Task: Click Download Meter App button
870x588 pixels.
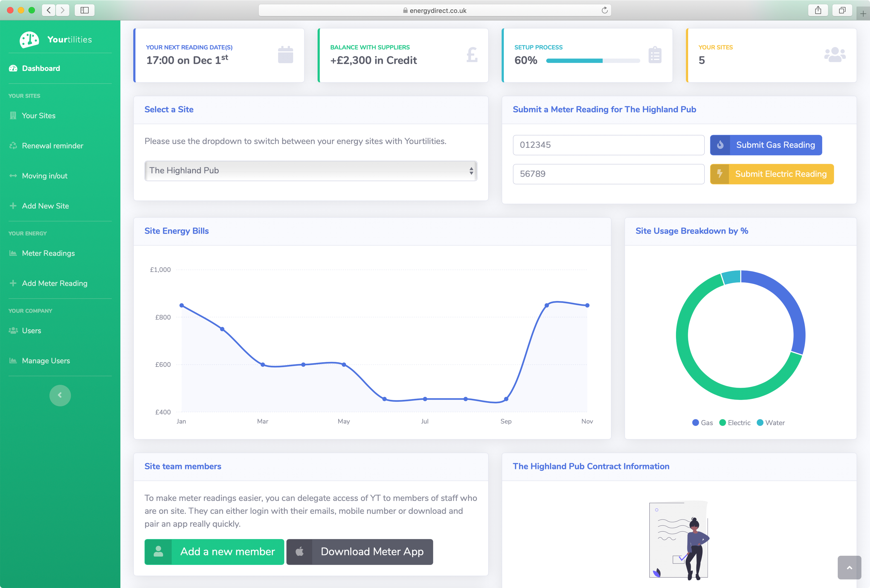Action: click(359, 552)
